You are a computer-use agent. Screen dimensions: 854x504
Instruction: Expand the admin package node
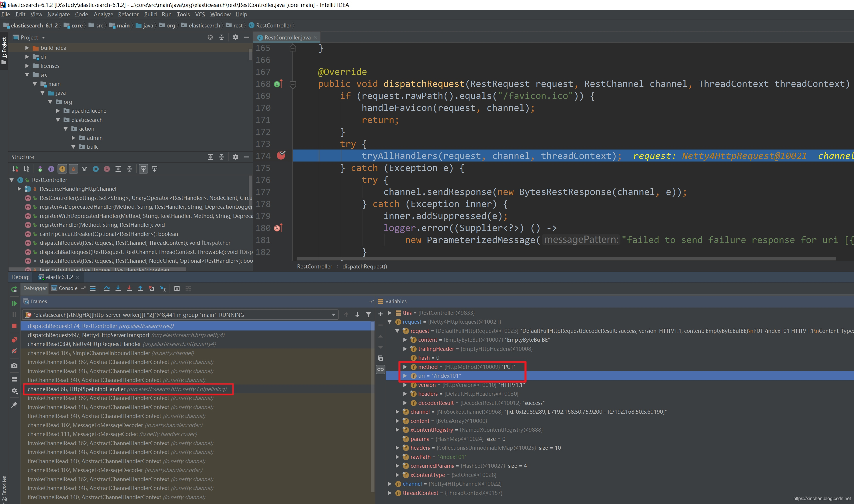point(73,138)
